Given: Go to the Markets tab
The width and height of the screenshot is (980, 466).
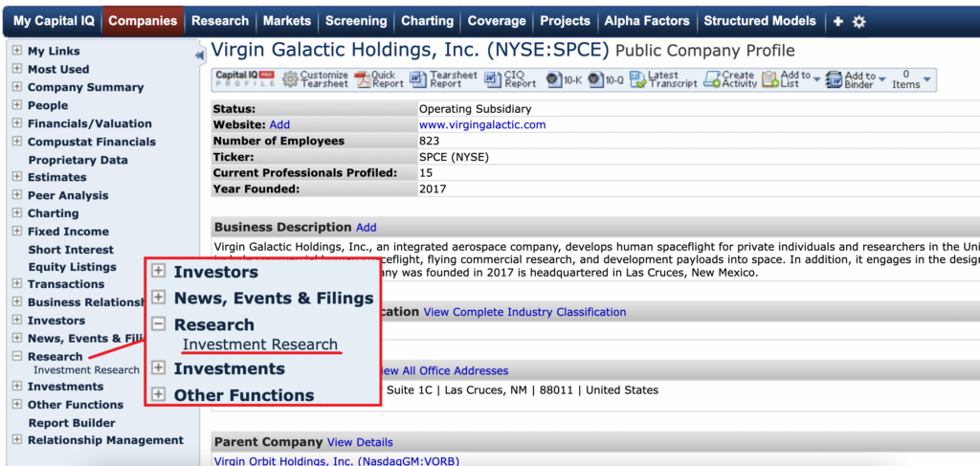Looking at the screenshot, I should pyautogui.click(x=287, y=20).
